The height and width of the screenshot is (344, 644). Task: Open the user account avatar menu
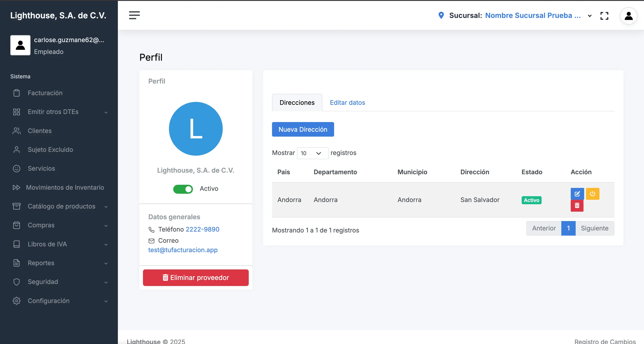[629, 16]
